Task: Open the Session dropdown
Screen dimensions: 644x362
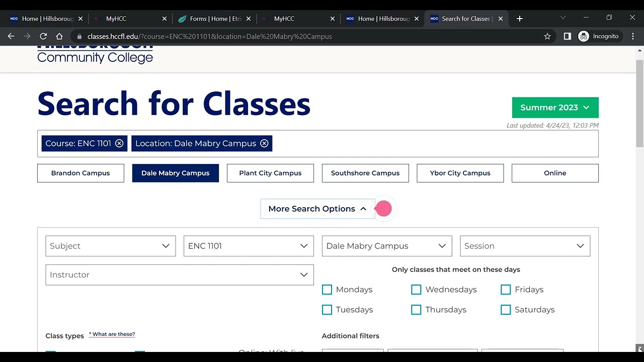Action: coord(525,246)
